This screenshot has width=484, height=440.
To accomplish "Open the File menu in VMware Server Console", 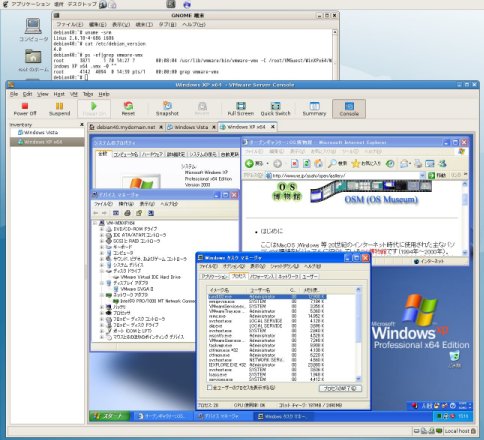I will tap(14, 94).
